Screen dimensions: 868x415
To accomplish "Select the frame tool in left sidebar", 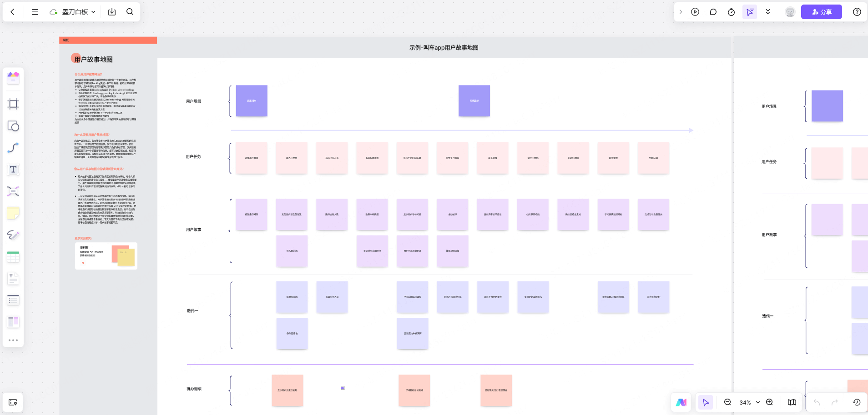I will pos(13,104).
